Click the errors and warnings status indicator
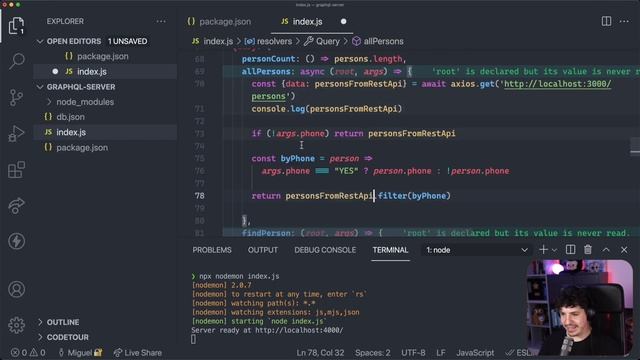The image size is (640, 360). point(28,352)
